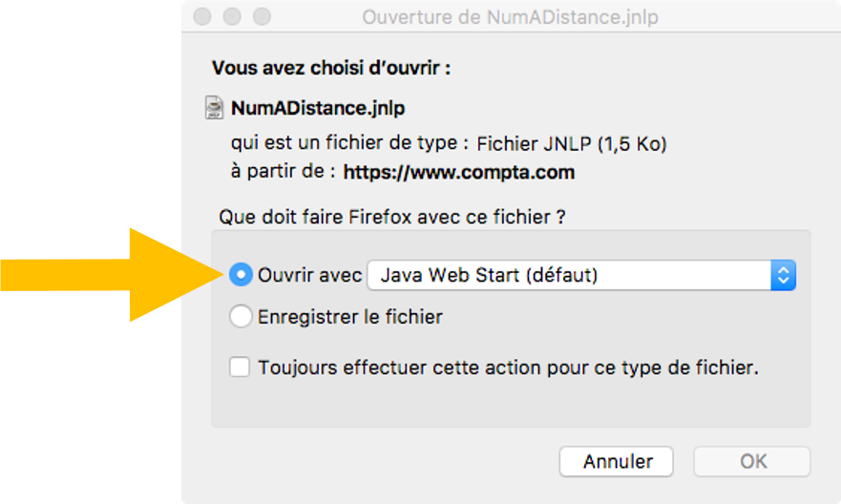This screenshot has width=841, height=504.
Task: Enable 'Toujours effectuer cette action' checkbox
Action: coord(241,367)
